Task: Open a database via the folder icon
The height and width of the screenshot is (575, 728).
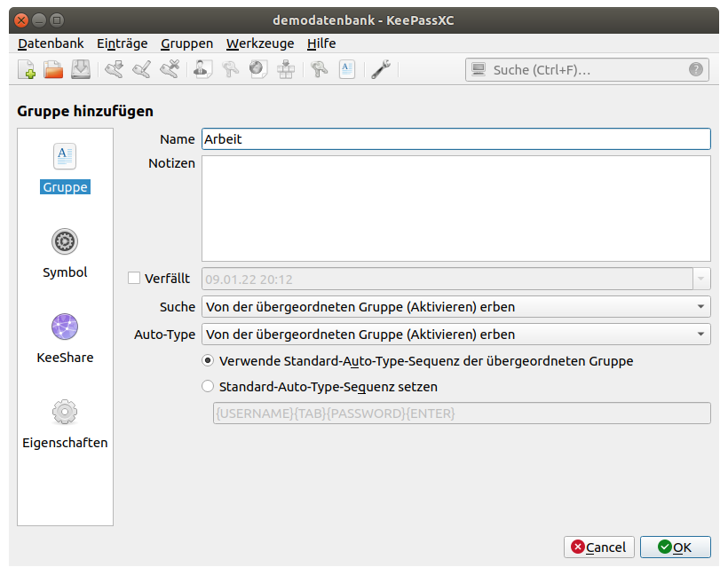Action: (53, 69)
